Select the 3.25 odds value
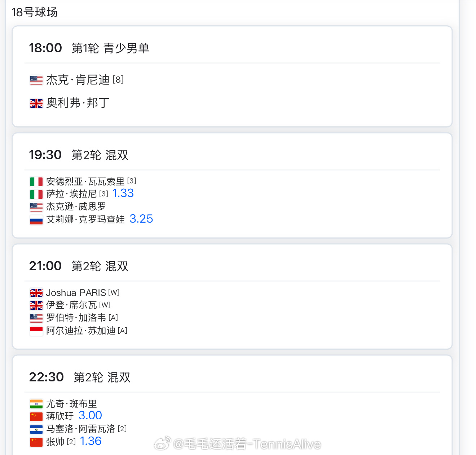The image size is (476, 455). [141, 219]
